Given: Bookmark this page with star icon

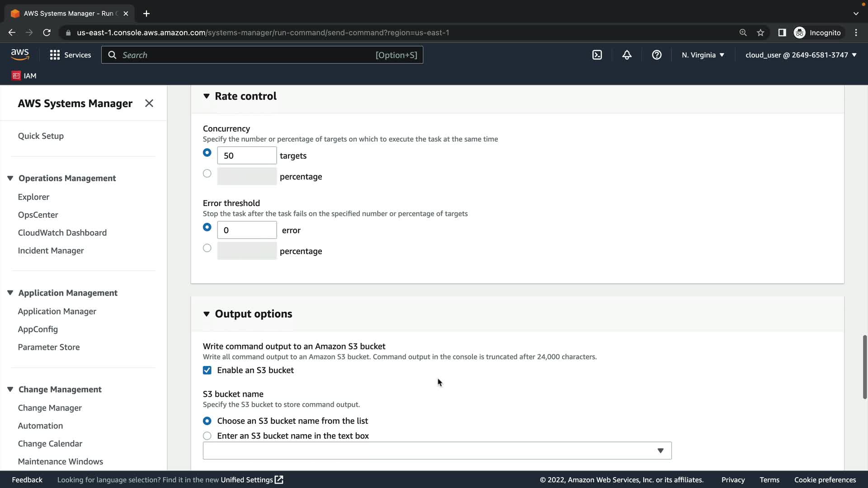Looking at the screenshot, I should (760, 33).
